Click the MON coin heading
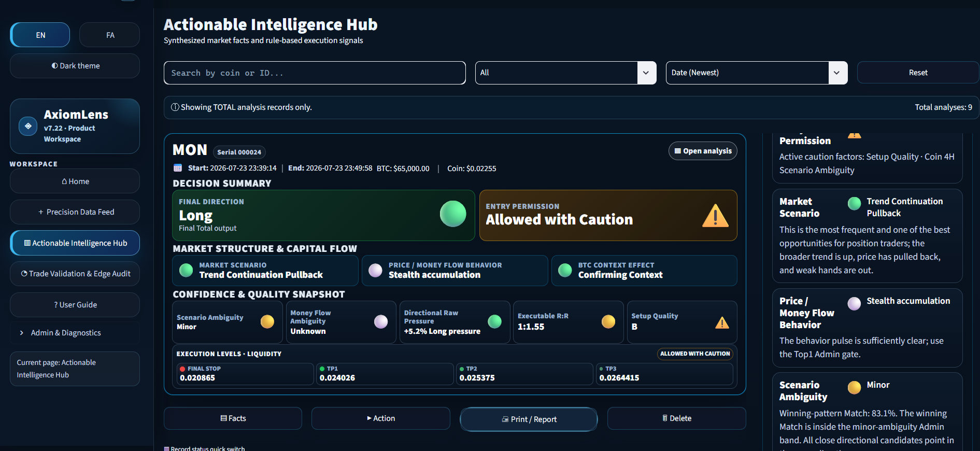 190,150
